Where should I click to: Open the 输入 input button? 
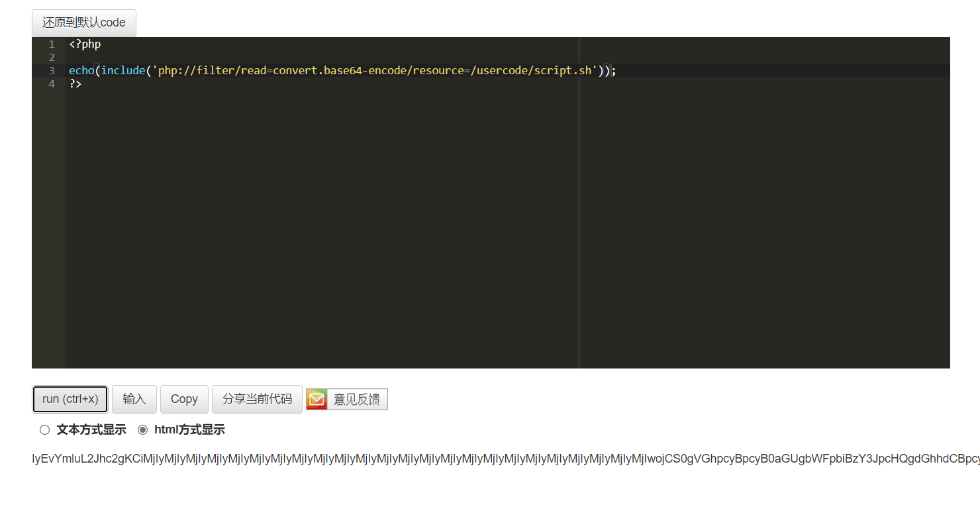tap(134, 399)
